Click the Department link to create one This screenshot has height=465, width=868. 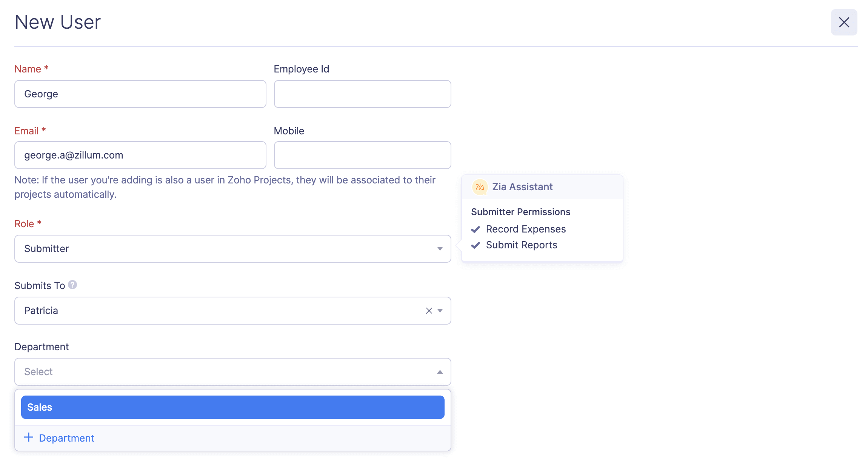click(x=66, y=438)
